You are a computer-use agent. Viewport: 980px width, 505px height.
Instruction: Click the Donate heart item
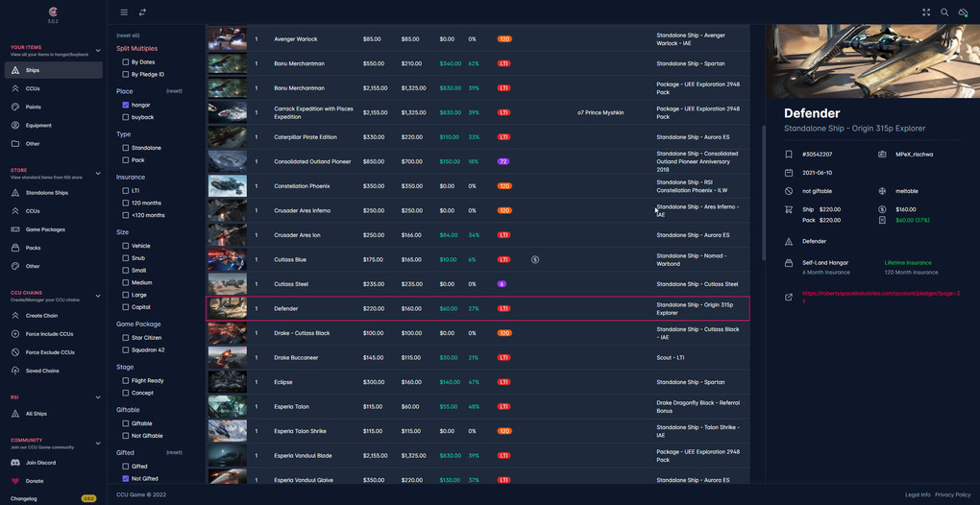click(34, 481)
